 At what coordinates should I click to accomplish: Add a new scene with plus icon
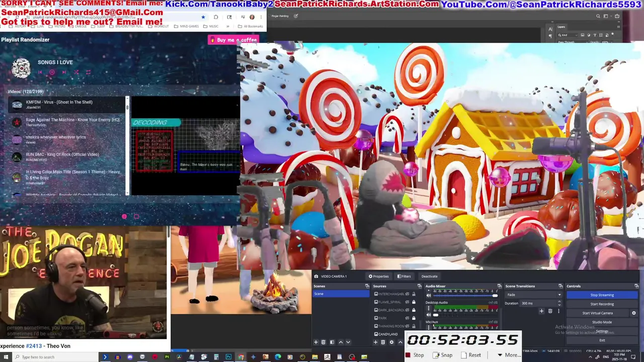pos(316,342)
